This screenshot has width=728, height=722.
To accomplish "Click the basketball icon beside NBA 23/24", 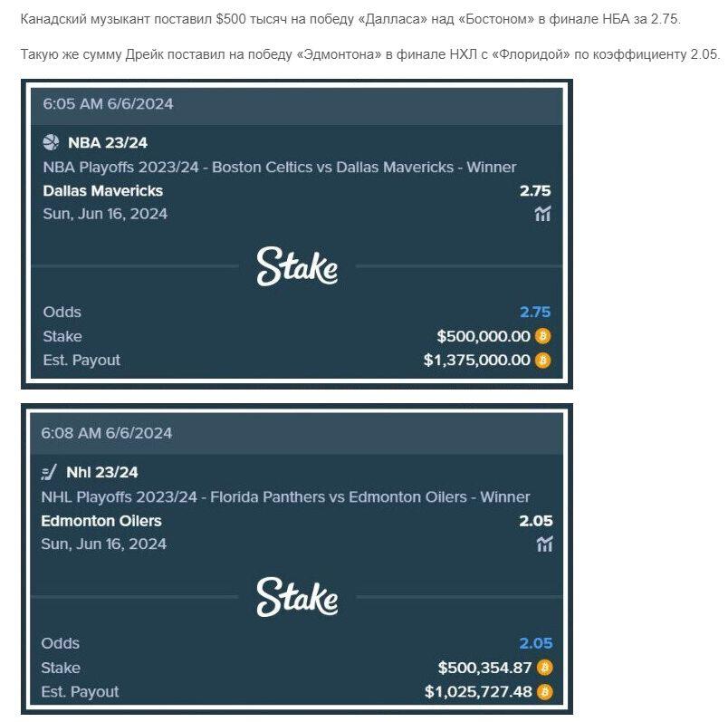I will pos(51,142).
